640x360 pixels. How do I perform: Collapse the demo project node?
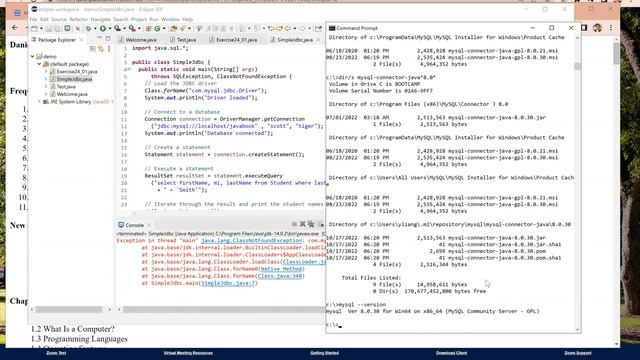point(33,56)
